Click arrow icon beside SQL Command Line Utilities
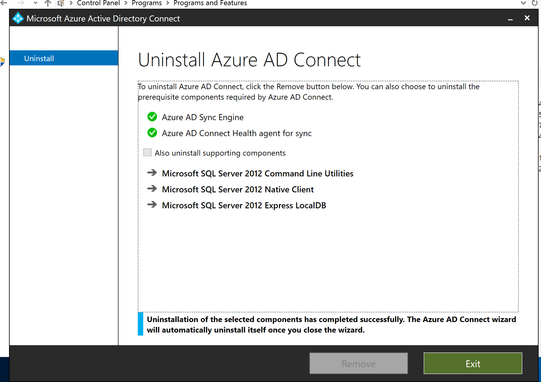The height and width of the screenshot is (382, 541). pyautogui.click(x=152, y=173)
